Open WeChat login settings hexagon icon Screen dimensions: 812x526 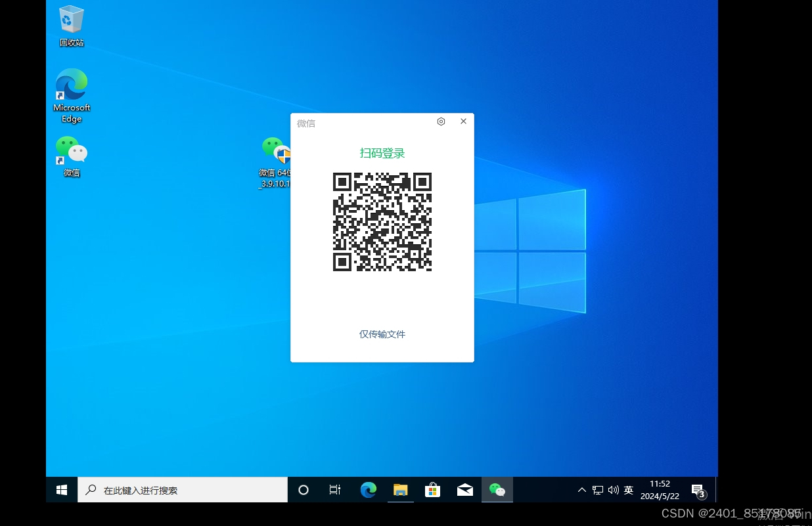point(441,121)
